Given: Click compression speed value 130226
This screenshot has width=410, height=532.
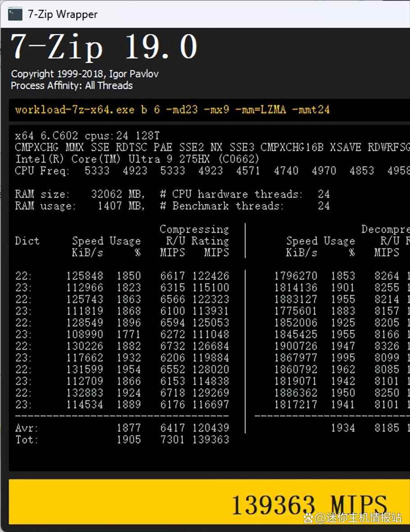Looking at the screenshot, I should 85,346.
